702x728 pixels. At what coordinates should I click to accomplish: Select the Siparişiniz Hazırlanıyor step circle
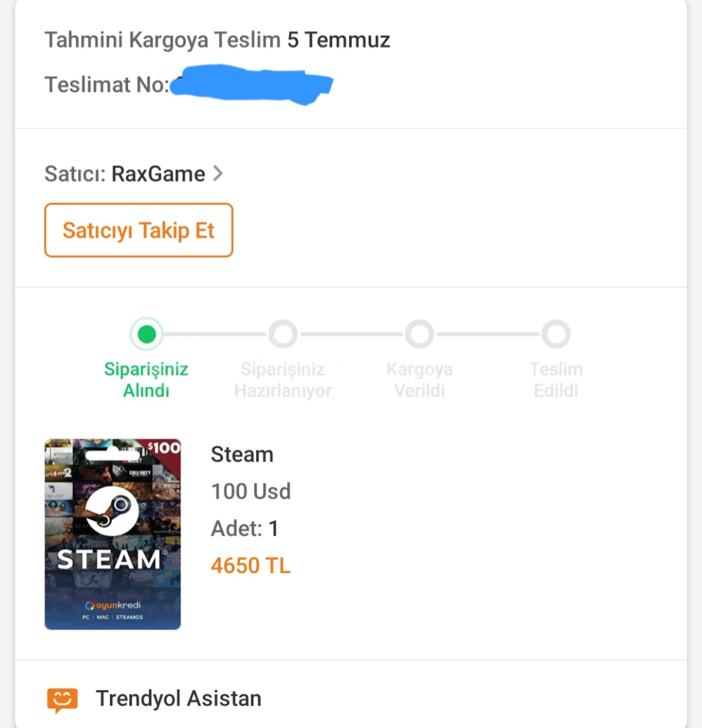pos(283,334)
